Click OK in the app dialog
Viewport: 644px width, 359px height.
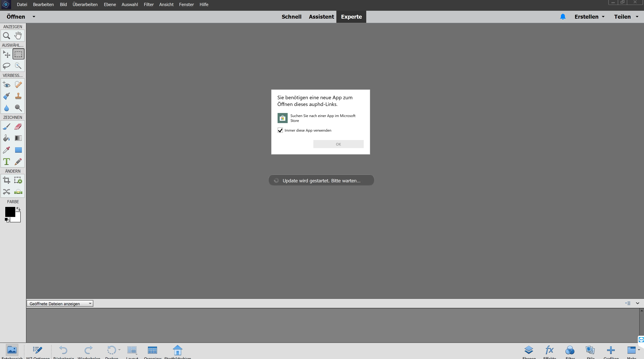(x=338, y=144)
